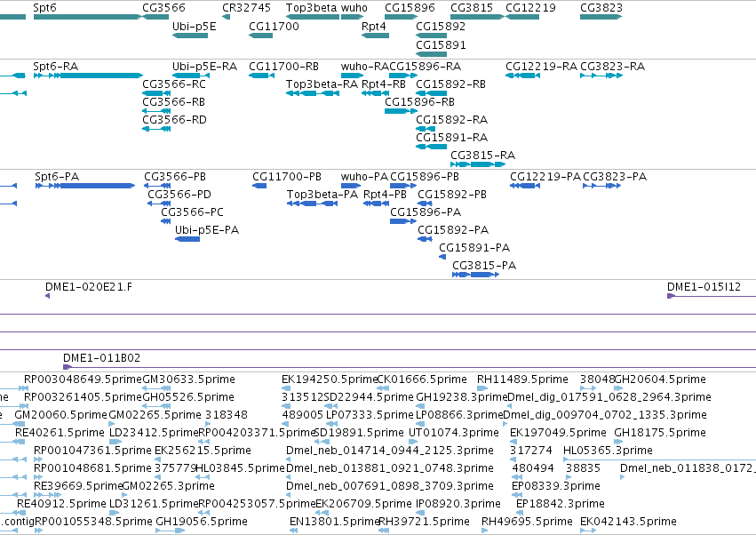Click the CG3566-RC transcript

point(156,93)
